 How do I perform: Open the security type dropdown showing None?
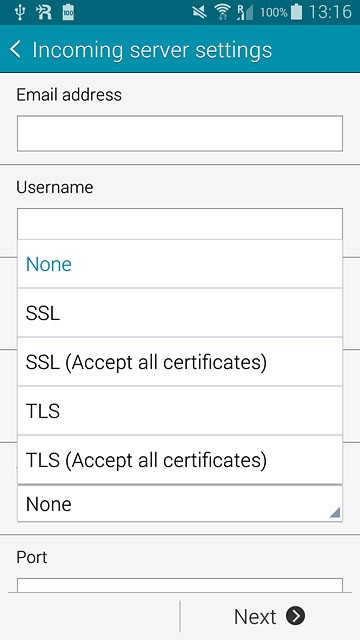180,504
